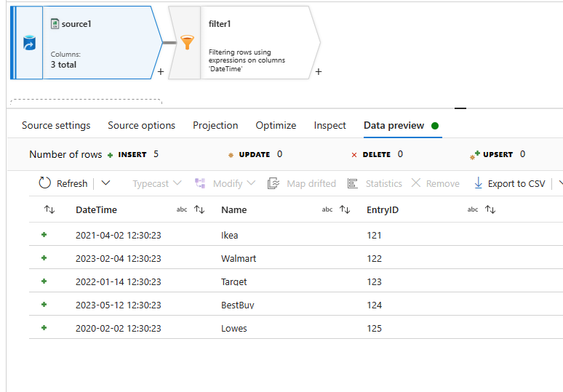Switch to the Source settings tab
Screen dimensions: 563x392
(56, 125)
